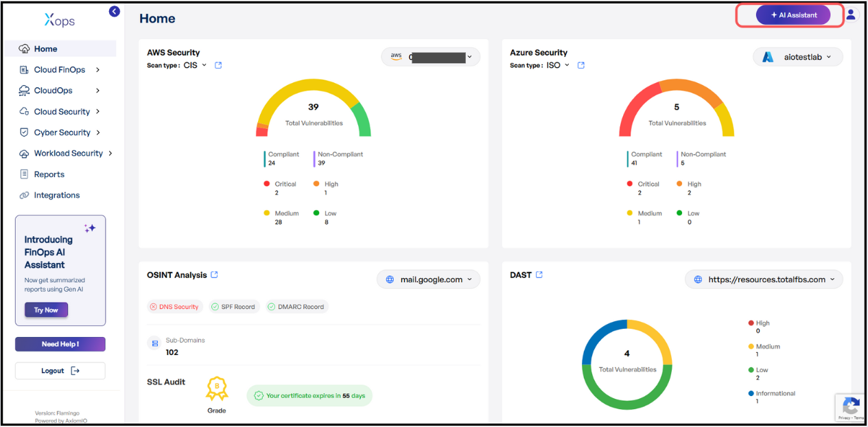Open the AWS scan type CIS dropdown

coord(196,65)
